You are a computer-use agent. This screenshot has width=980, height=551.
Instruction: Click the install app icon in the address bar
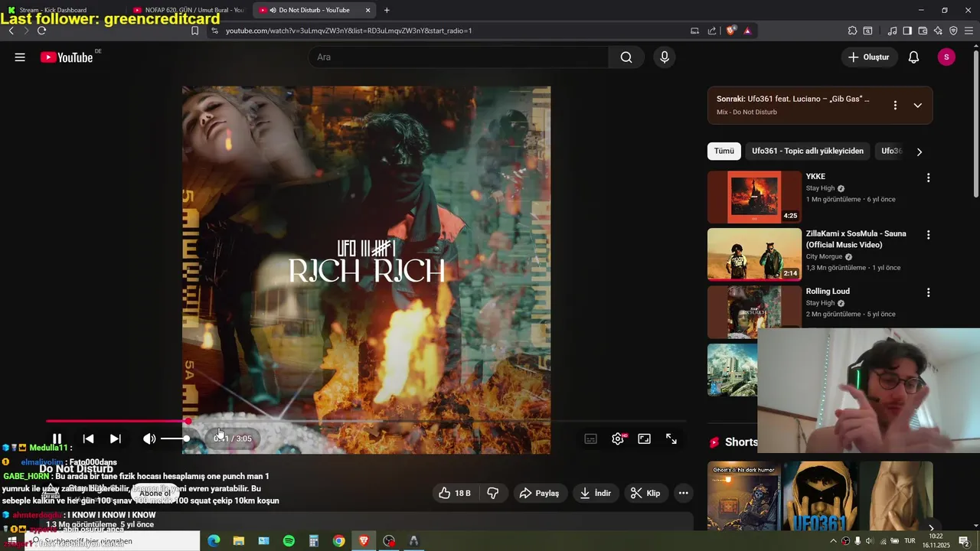[694, 31]
